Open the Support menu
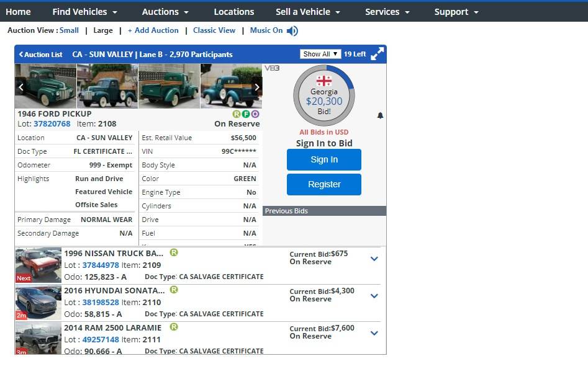The image size is (588, 369). coord(456,12)
